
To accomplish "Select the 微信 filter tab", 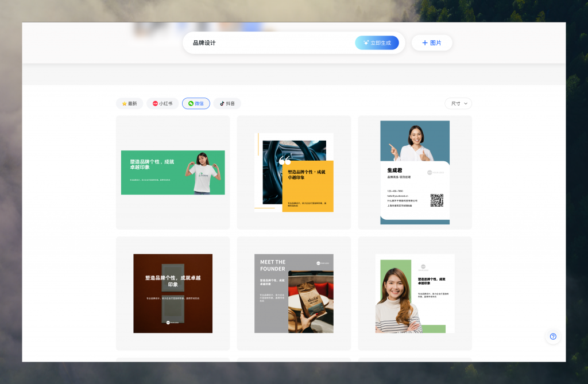I will pyautogui.click(x=196, y=103).
